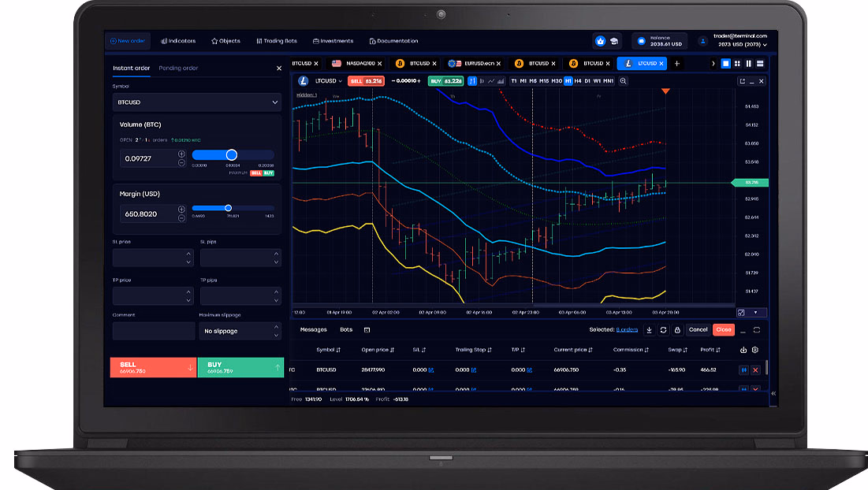Switch to EURUSD.ecn chart tab
Viewport: 868px width, 490px height.
click(x=475, y=64)
